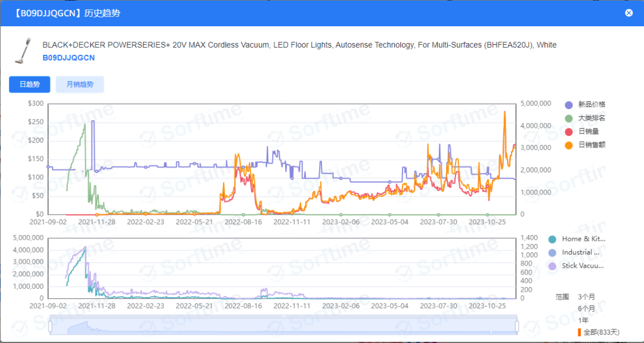Screen dimensions: 644x343
Task: Click the 2022-08-16 axis label in upper chart
Action: 243,222
